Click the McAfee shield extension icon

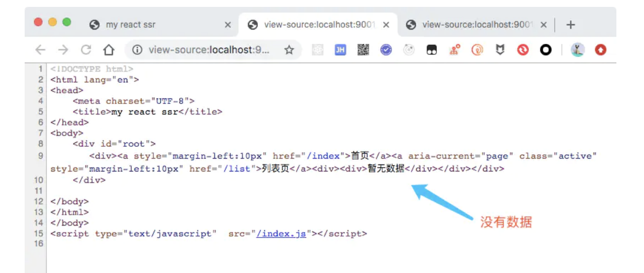click(500, 50)
